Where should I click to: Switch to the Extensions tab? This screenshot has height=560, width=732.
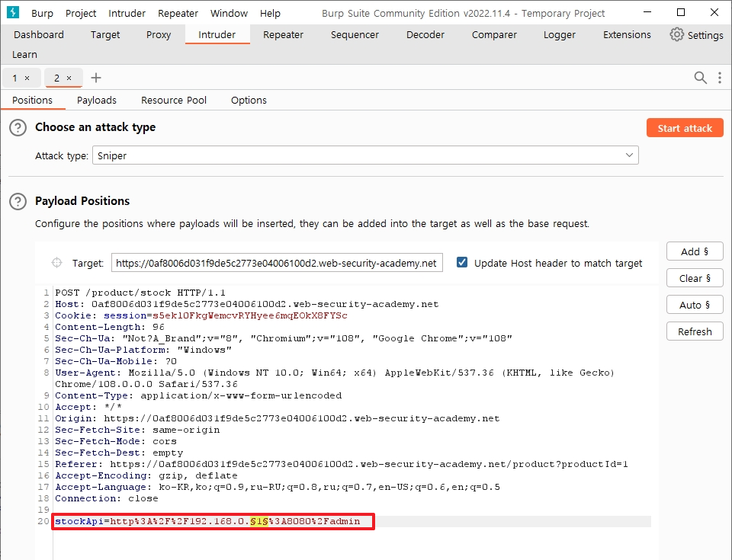(x=627, y=34)
